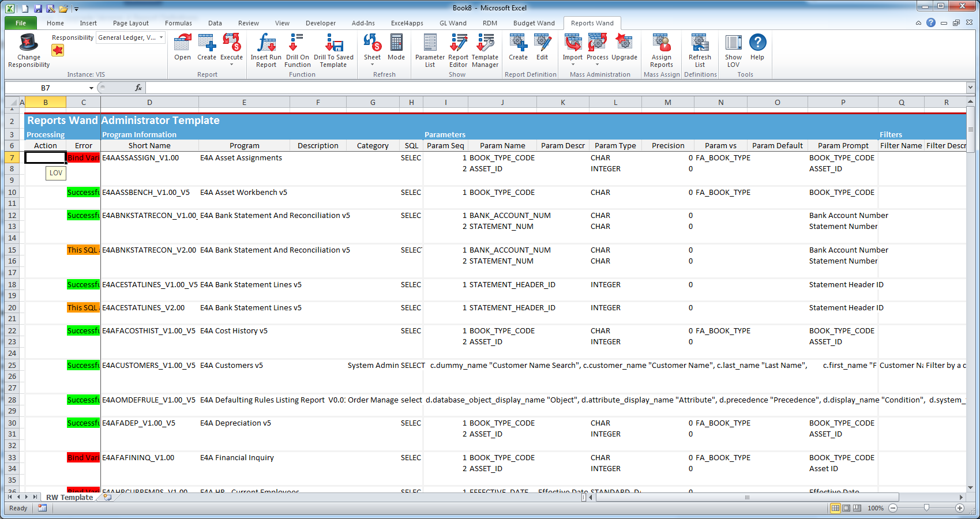980x519 pixels.
Task: Open the Responsibility dropdown
Action: pos(162,37)
